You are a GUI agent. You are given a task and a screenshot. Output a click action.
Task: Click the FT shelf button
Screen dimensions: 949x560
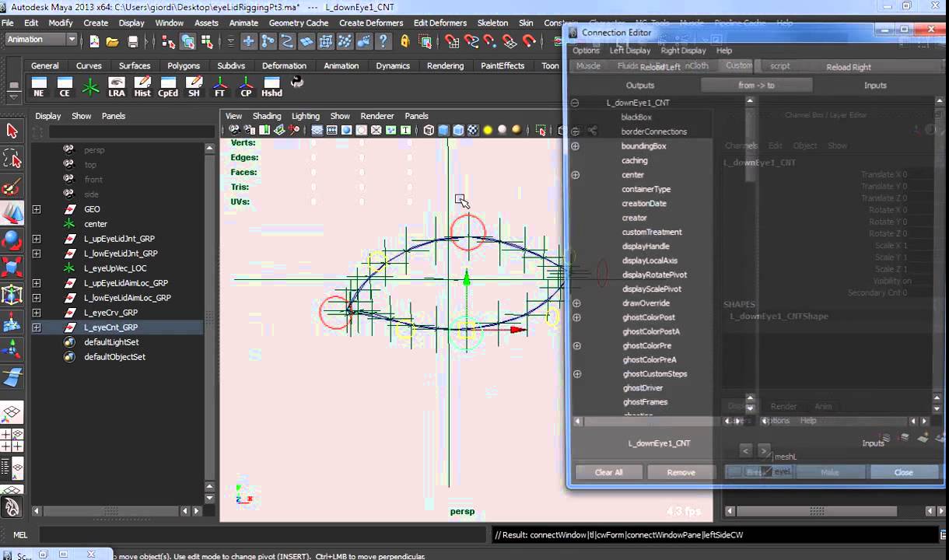click(220, 86)
